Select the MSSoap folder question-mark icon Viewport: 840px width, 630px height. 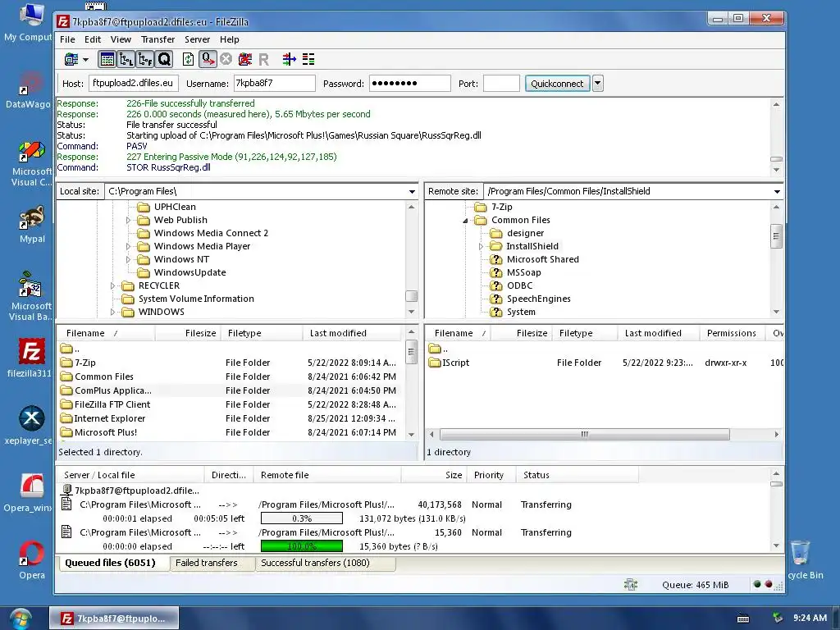pos(496,272)
